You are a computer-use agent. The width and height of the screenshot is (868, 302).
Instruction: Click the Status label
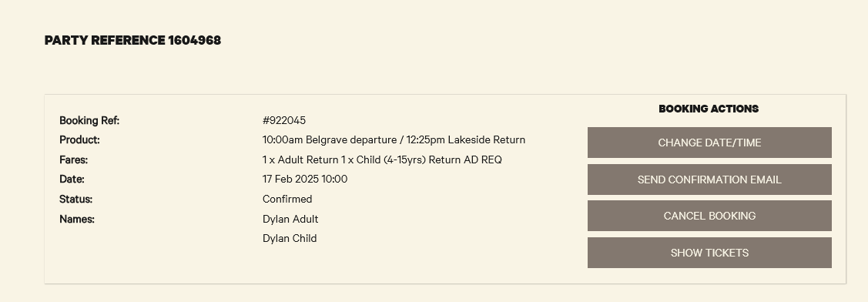pyautogui.click(x=75, y=199)
